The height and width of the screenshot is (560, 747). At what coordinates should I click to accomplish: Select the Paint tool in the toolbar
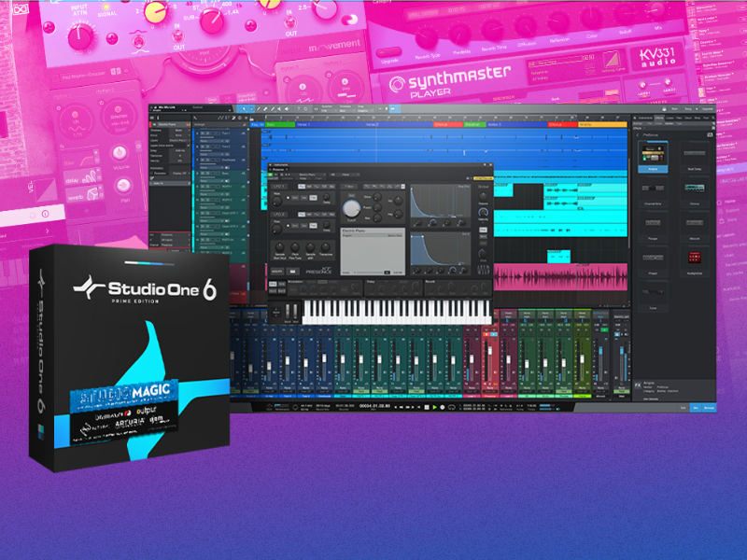(273, 109)
